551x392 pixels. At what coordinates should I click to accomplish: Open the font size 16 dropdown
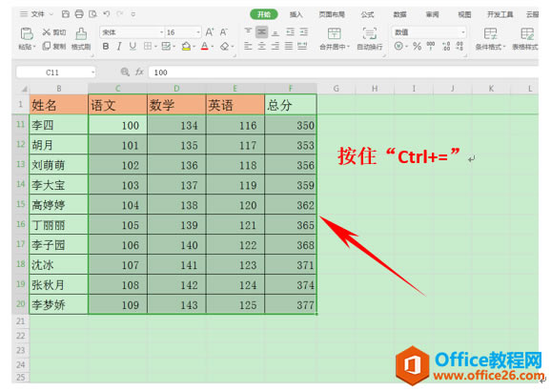[x=183, y=32]
